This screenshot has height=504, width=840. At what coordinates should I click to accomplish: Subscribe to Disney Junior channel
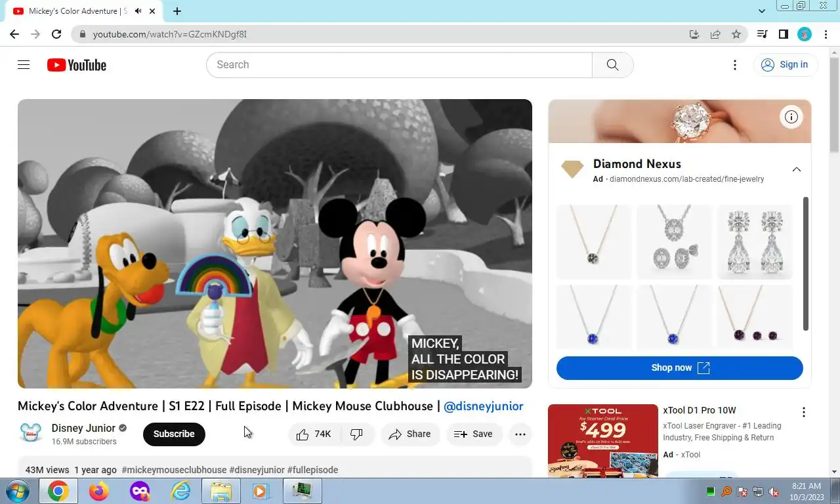tap(174, 434)
